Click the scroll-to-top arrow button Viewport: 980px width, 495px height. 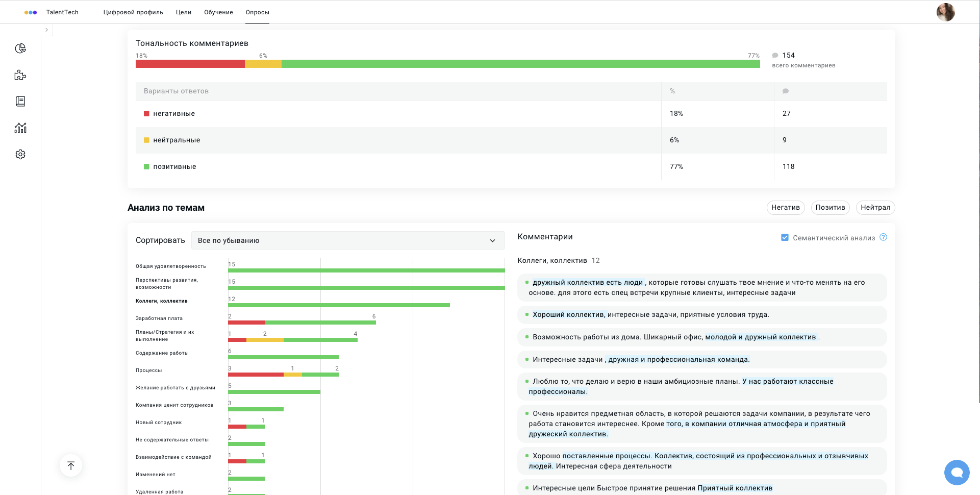click(71, 465)
